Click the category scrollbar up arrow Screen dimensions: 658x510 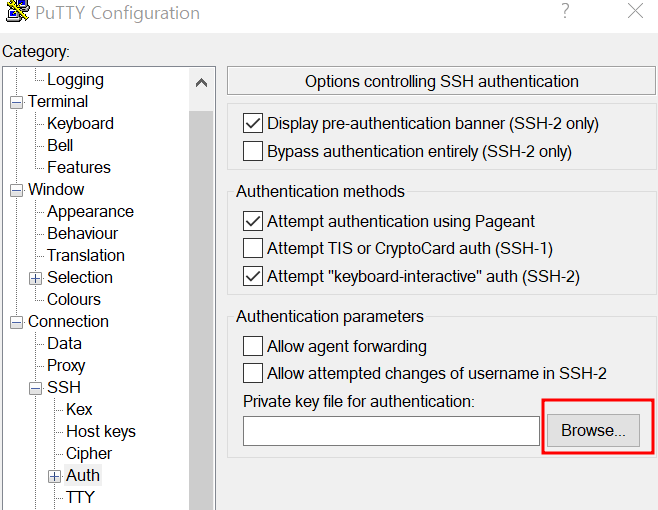[201, 83]
